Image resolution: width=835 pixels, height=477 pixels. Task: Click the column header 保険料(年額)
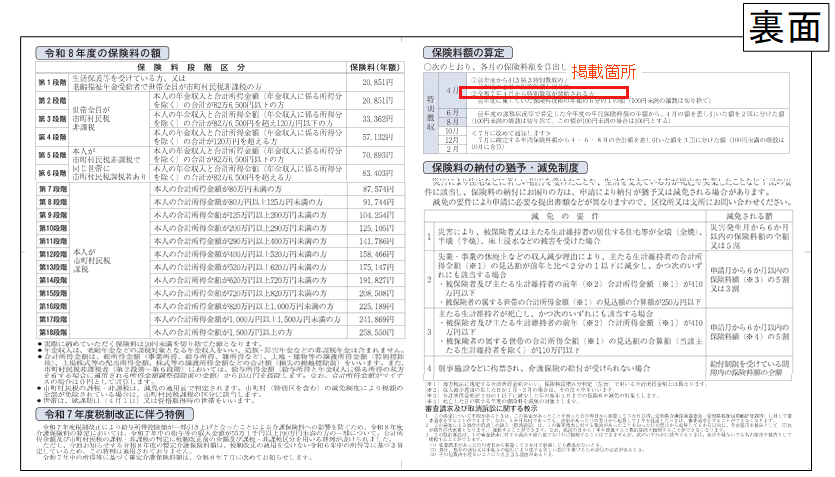[374, 68]
